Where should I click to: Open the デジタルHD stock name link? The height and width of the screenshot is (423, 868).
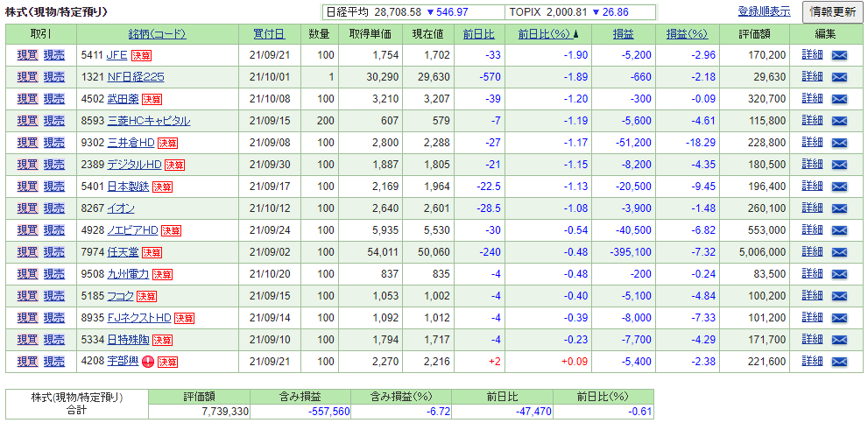tap(134, 165)
